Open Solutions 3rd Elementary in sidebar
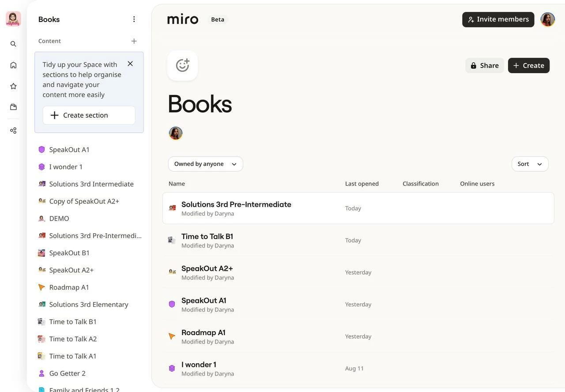Screen dimensions: 565x392 point(89,304)
